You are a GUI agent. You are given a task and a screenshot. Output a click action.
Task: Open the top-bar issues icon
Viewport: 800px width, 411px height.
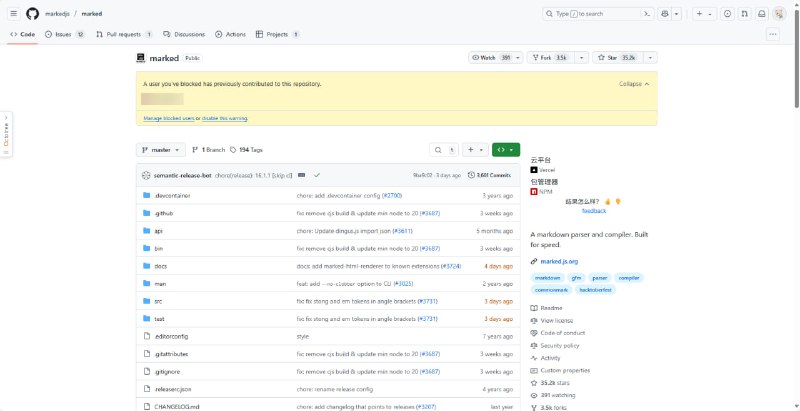(x=727, y=14)
